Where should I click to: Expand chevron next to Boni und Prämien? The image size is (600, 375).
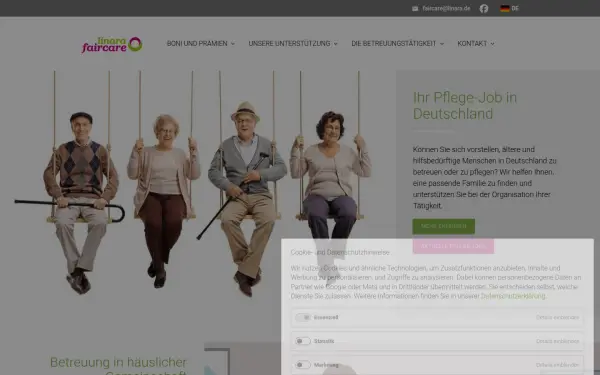click(233, 44)
